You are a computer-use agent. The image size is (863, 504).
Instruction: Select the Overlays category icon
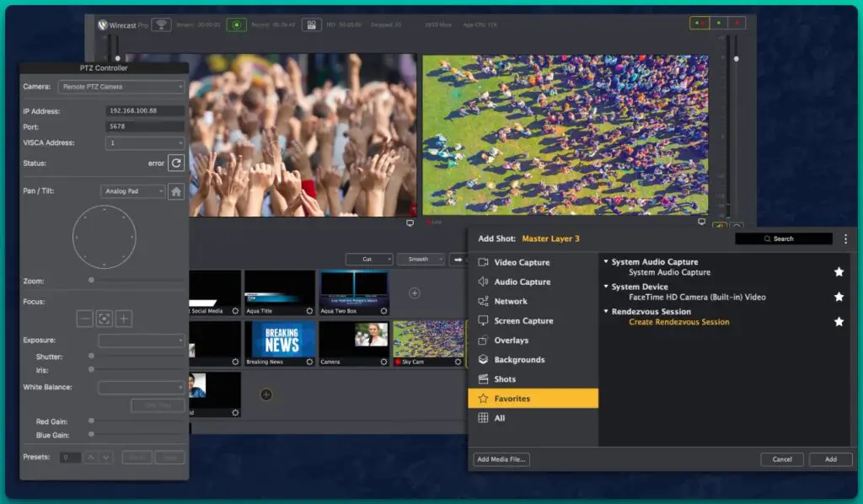click(x=485, y=340)
